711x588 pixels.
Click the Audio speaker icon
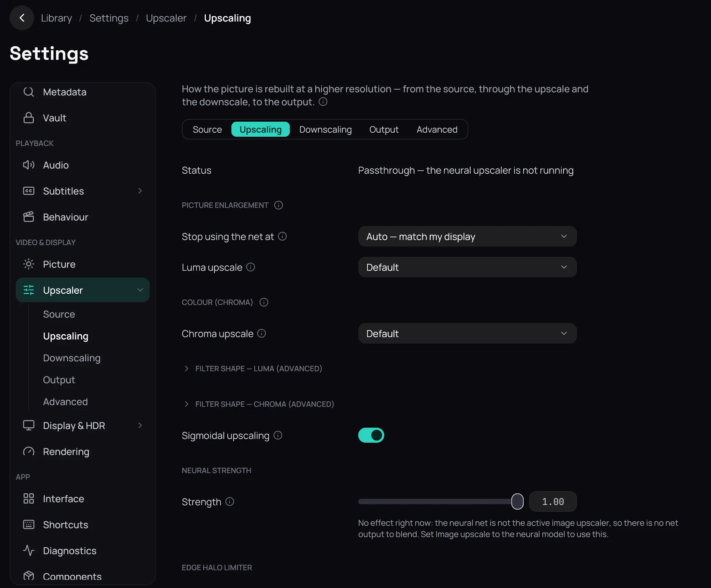tap(29, 165)
